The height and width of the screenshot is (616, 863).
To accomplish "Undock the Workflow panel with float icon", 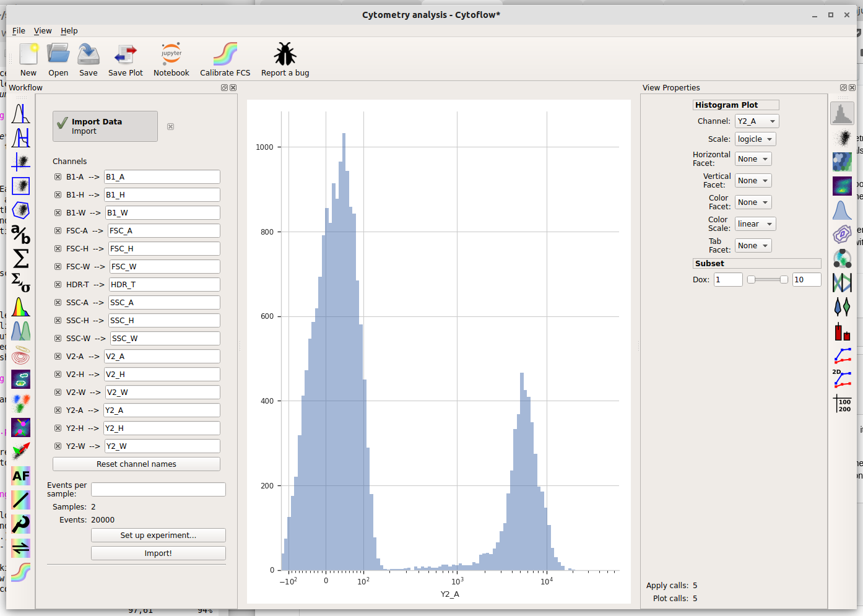I will pos(224,88).
